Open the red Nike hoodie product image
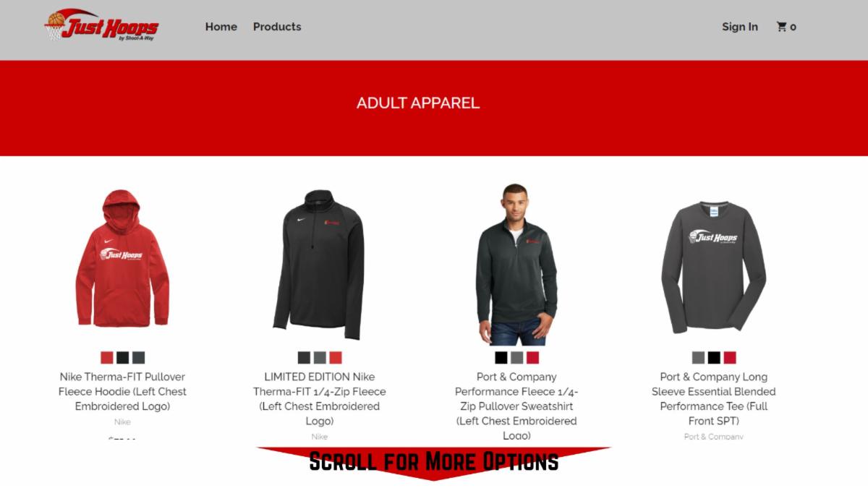The height and width of the screenshot is (488, 868). pos(122,258)
